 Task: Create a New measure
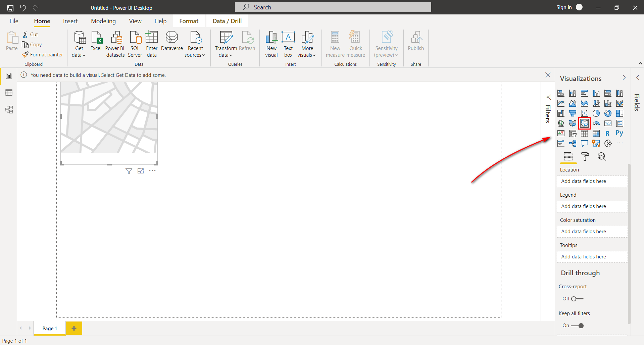[335, 44]
